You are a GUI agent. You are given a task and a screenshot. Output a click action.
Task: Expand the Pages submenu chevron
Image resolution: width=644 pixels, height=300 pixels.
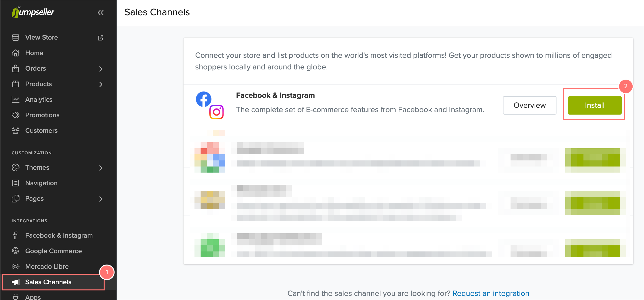[x=101, y=199]
